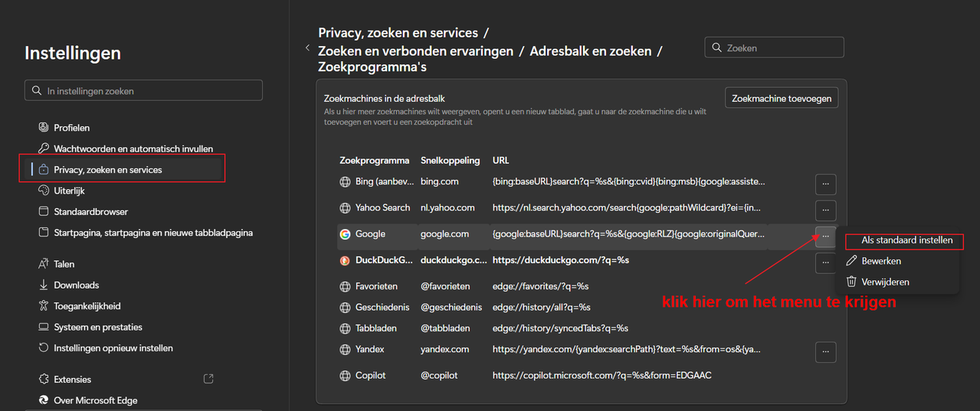Click the globe icon beside Tabbladen

345,328
